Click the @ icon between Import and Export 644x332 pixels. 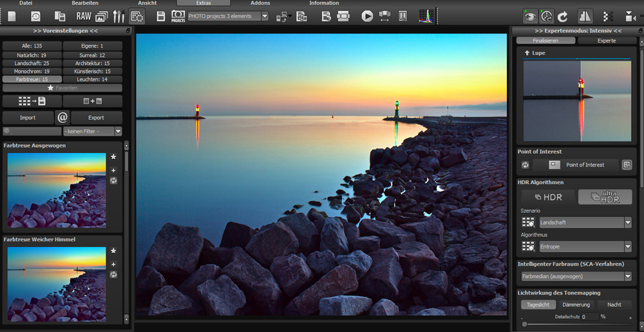coord(62,118)
